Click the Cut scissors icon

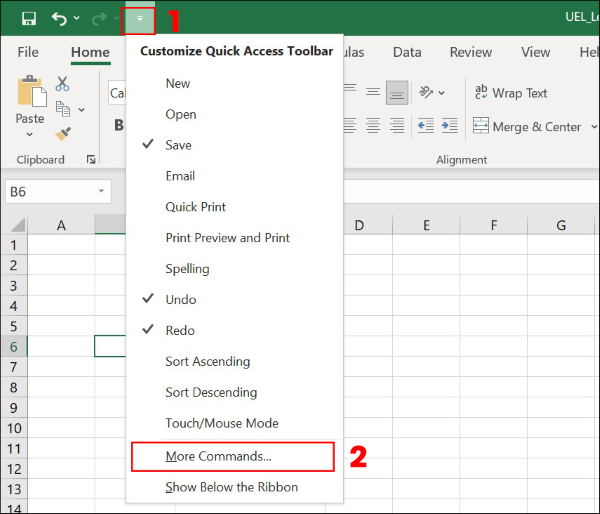[x=62, y=83]
